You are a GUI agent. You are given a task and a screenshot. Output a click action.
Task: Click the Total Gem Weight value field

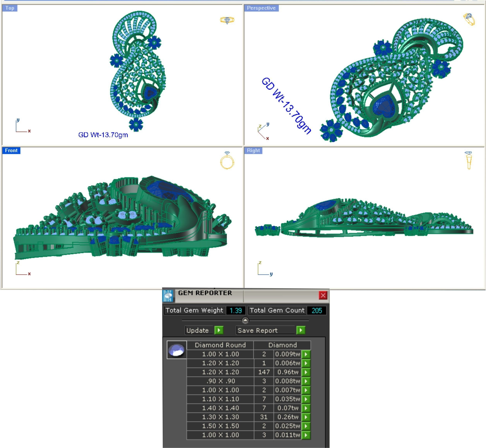pyautogui.click(x=235, y=310)
